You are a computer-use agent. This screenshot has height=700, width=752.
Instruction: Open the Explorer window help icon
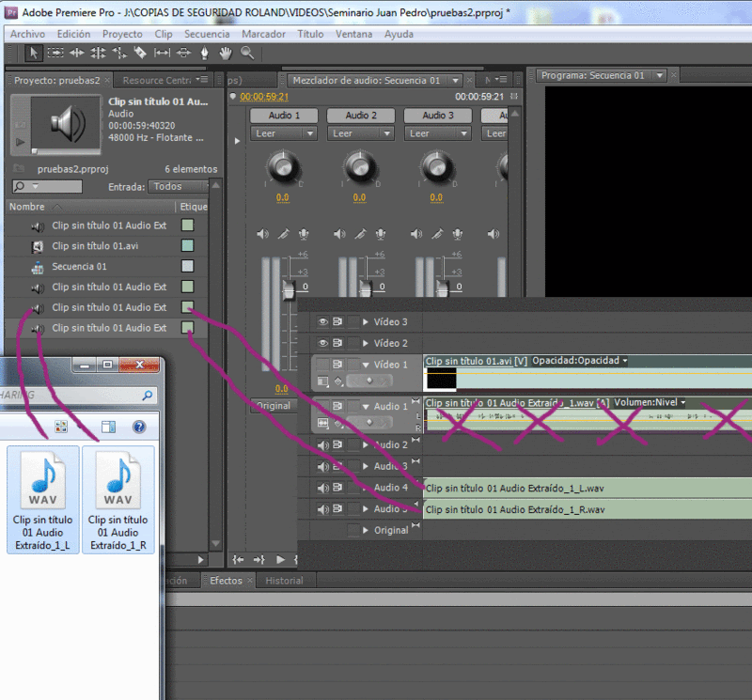[x=139, y=427]
